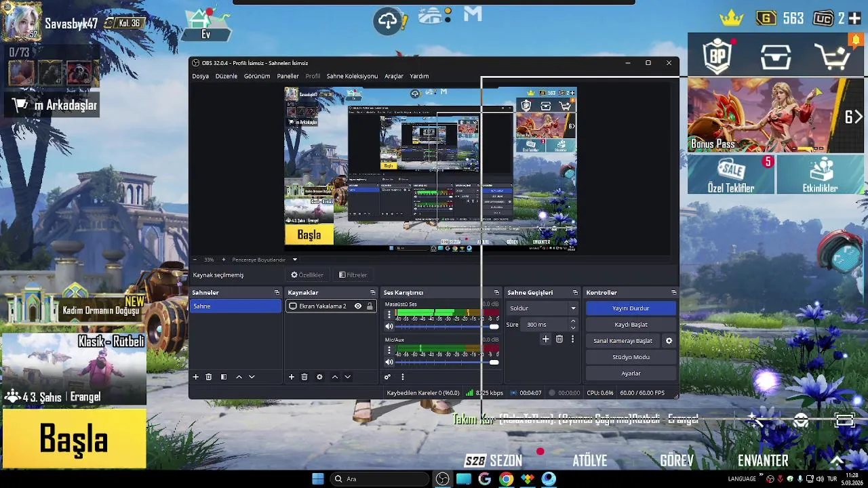Open Masaüstü Ses options three-dot menu
868x488 pixels.
389,315
